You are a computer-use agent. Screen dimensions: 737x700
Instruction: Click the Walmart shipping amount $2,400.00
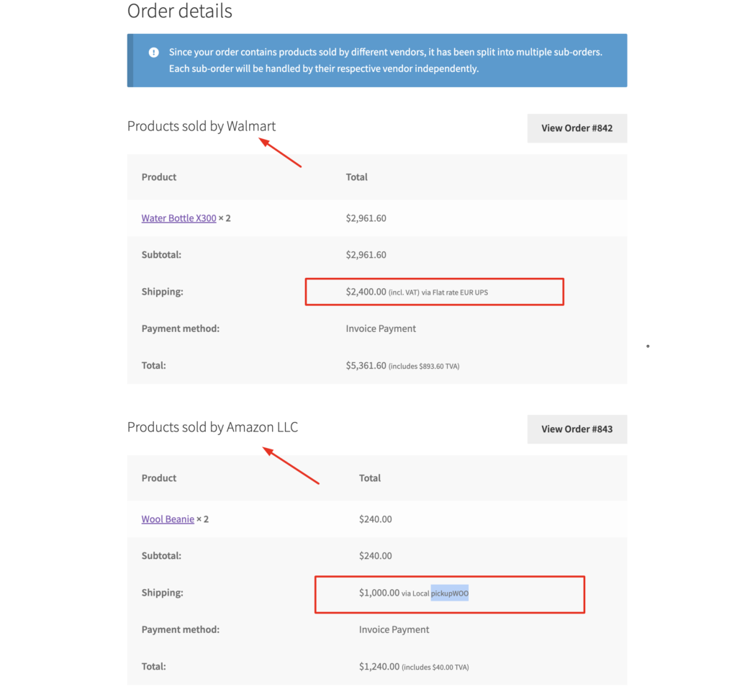(366, 292)
